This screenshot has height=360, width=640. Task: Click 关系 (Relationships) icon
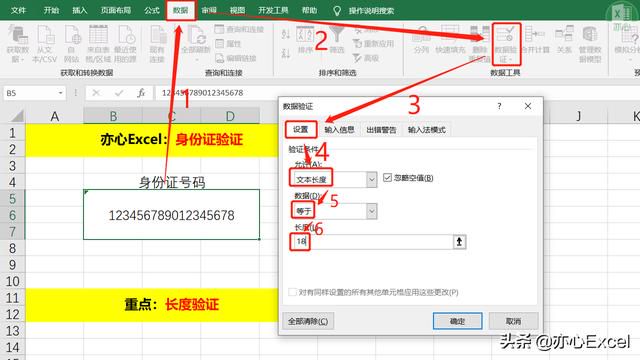click(x=564, y=40)
